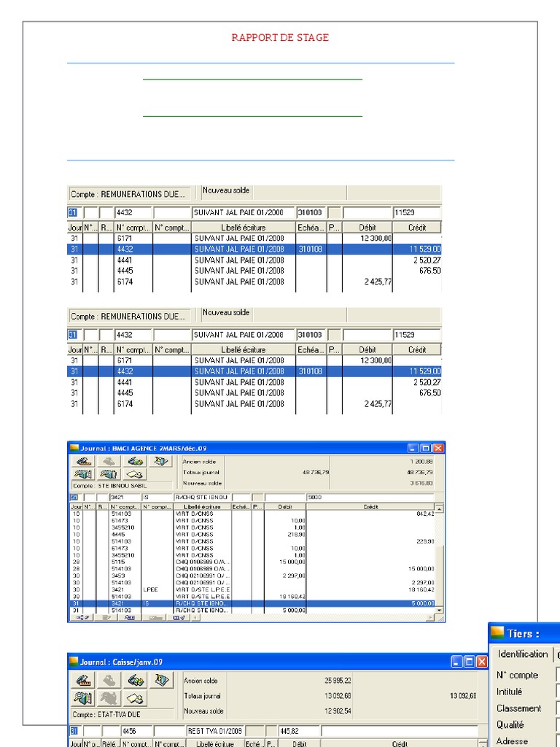
Task: Select the 4441 row in lower payroll table
Action: (254, 382)
